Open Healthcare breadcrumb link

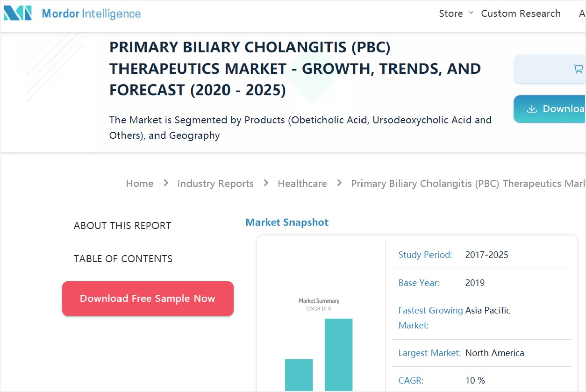pos(302,184)
